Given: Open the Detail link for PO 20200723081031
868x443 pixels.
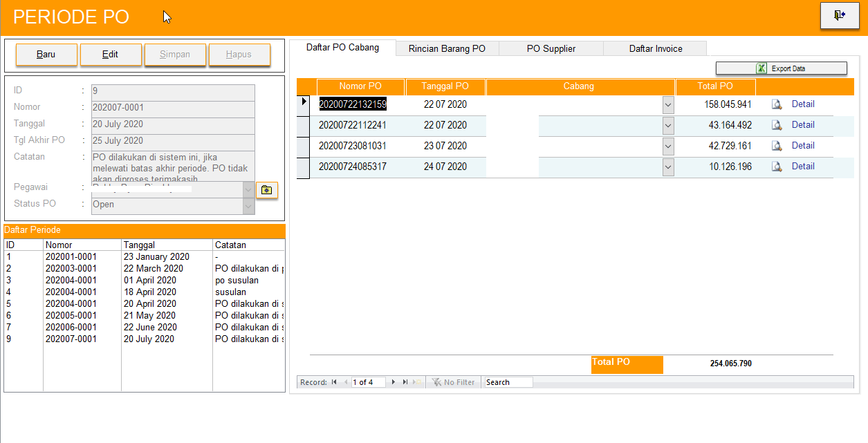Looking at the screenshot, I should tap(803, 146).
